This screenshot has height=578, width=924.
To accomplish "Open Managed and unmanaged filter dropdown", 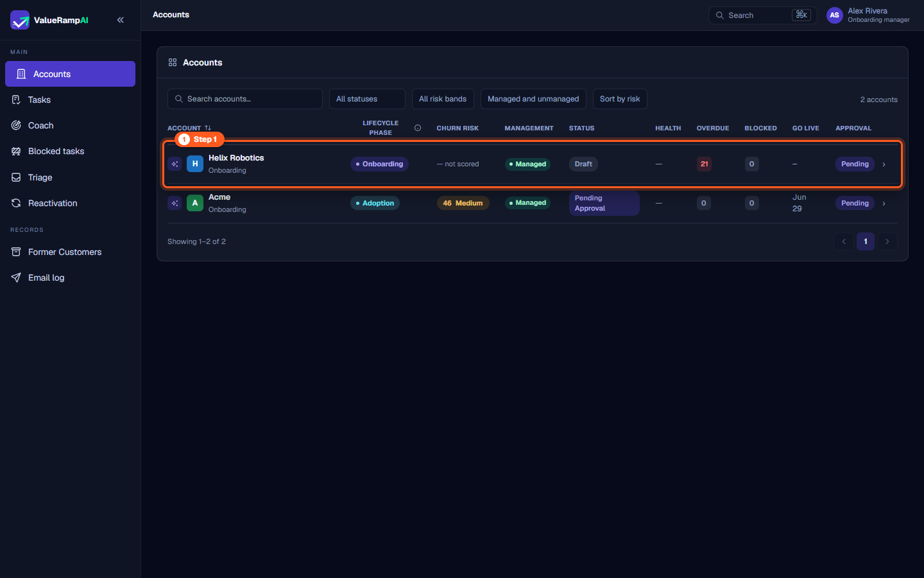I will [x=533, y=99].
